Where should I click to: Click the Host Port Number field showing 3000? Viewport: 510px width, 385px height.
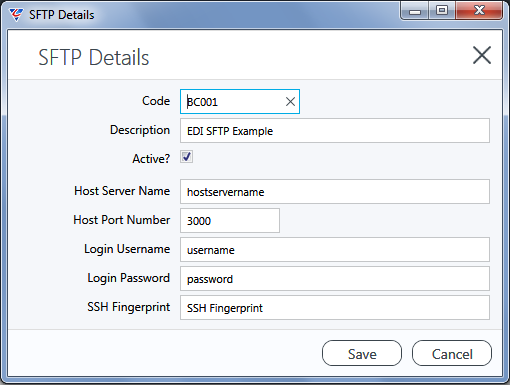(230, 221)
